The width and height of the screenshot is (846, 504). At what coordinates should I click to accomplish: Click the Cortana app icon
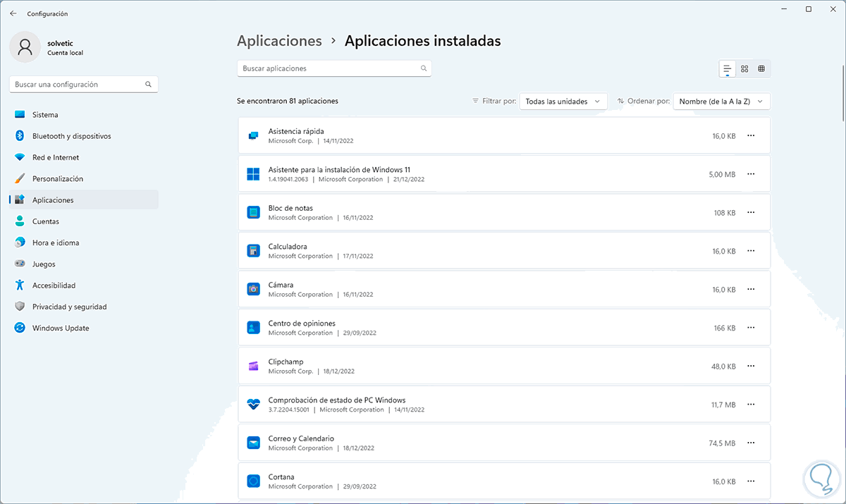point(254,481)
